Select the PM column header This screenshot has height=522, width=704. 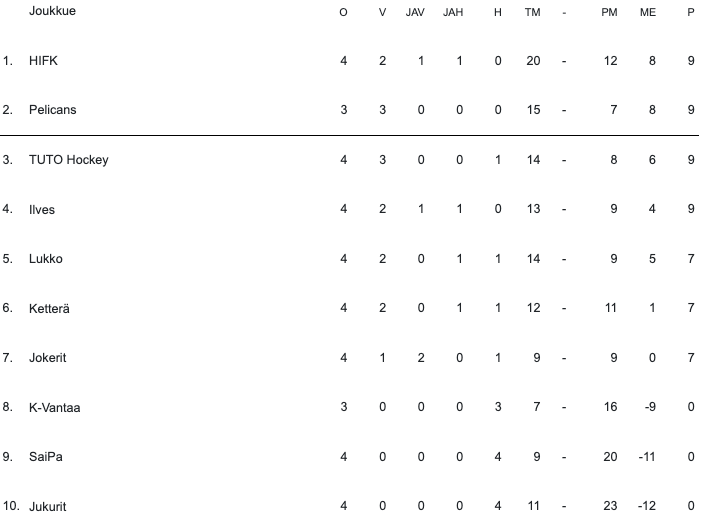pyautogui.click(x=609, y=13)
